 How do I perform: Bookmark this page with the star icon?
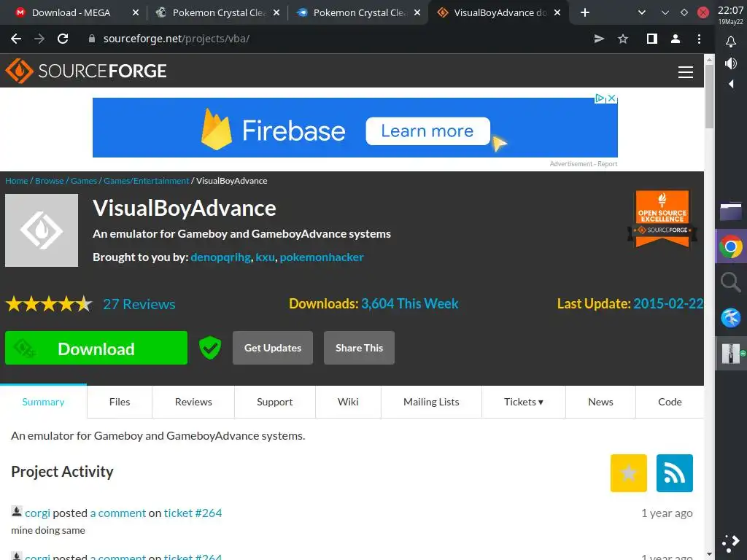[x=623, y=39]
